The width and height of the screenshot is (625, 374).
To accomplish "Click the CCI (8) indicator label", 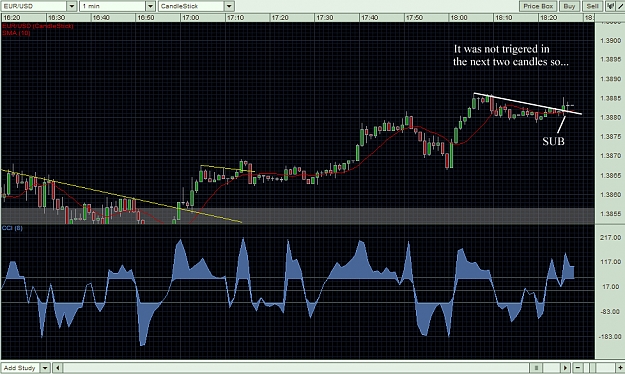I will [12, 228].
